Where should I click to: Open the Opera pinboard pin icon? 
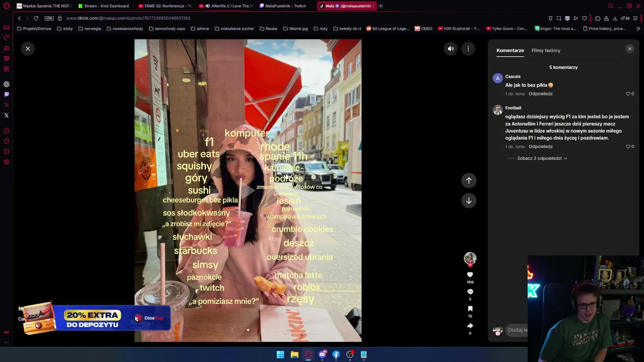(x=550, y=18)
